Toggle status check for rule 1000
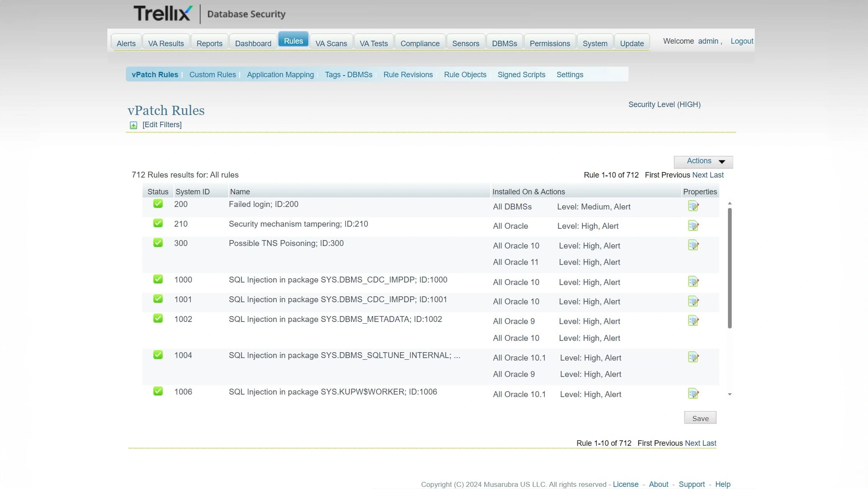 point(158,279)
